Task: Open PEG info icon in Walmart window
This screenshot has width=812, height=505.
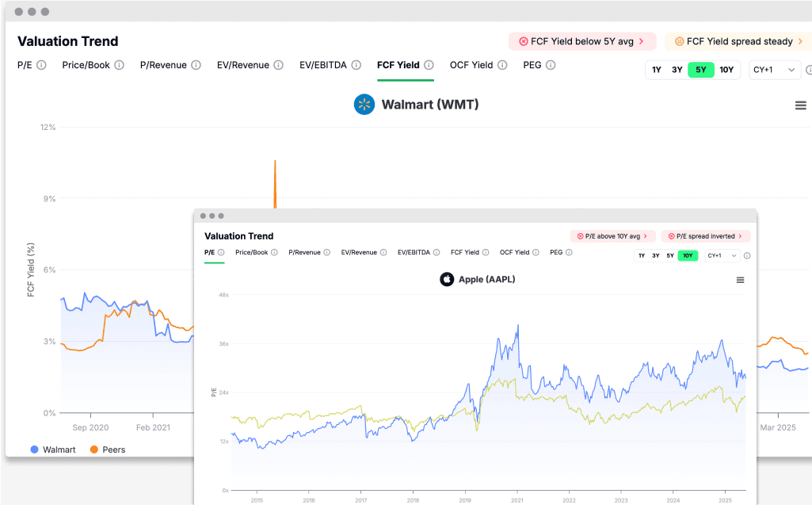Action: click(551, 65)
